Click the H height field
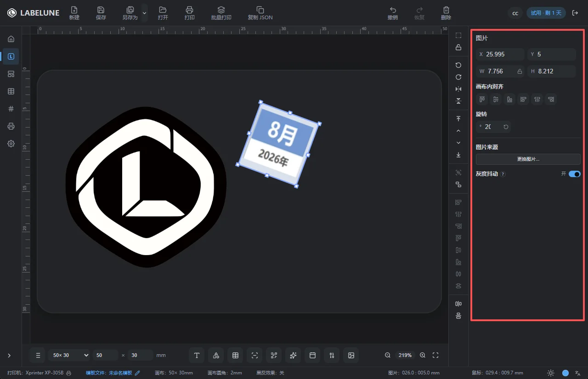This screenshot has width=588, height=379. (552, 71)
